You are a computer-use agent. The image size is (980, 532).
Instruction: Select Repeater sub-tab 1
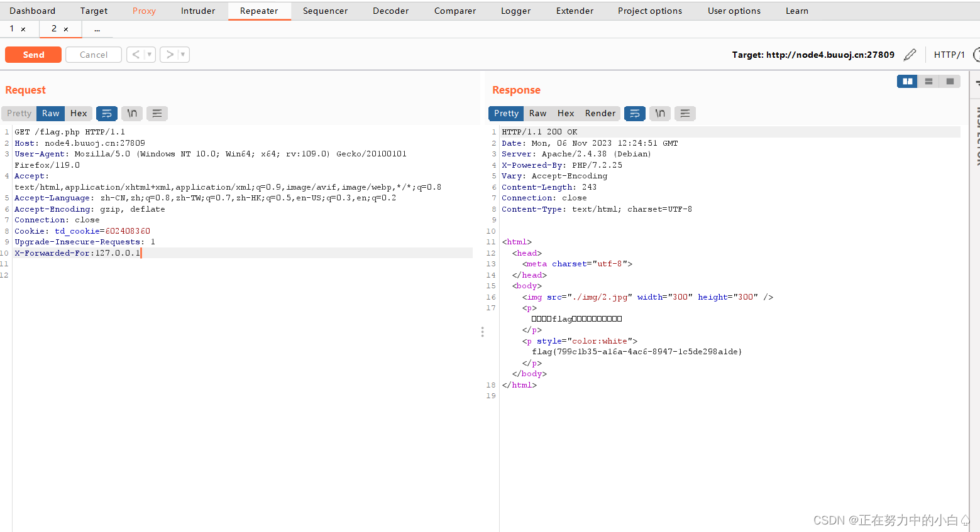pos(12,29)
